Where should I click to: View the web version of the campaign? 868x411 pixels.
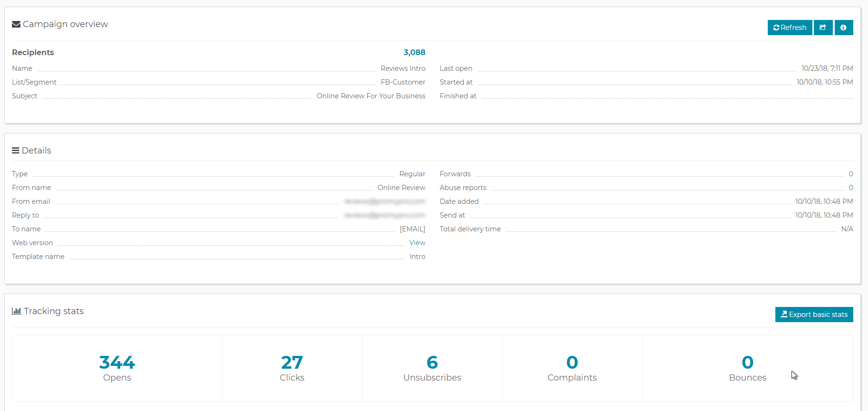click(417, 243)
